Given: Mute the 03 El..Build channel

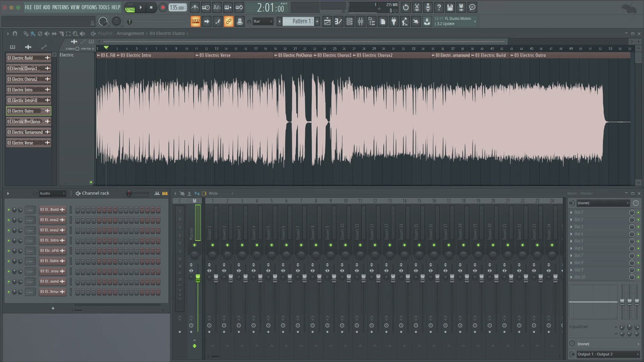Looking at the screenshot, I should click(x=9, y=210).
